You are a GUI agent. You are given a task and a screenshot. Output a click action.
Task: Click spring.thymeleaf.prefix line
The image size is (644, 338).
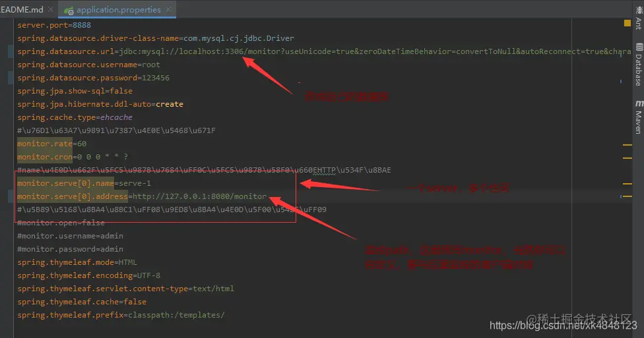(121, 315)
